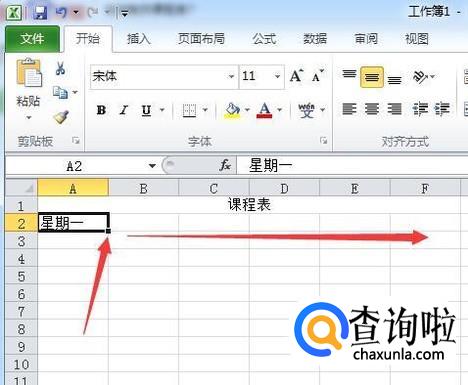Toggle Bold formatting
Screen dimensions: 468x385
click(101, 110)
